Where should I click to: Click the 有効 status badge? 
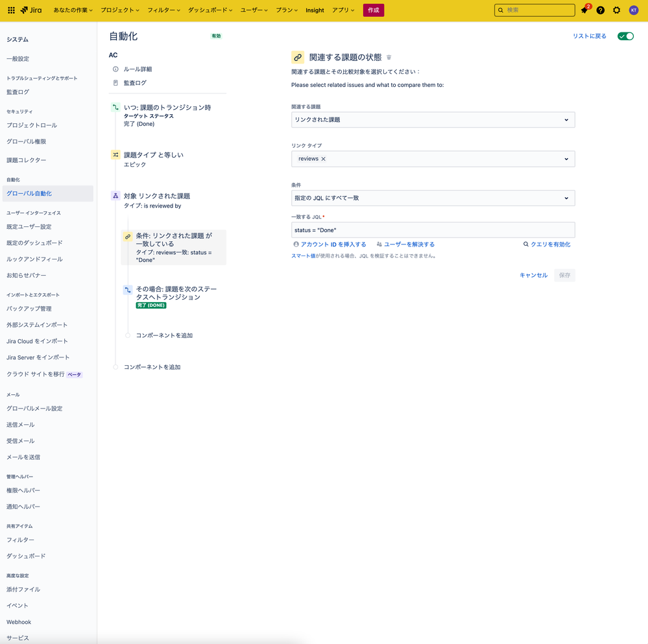pos(217,36)
